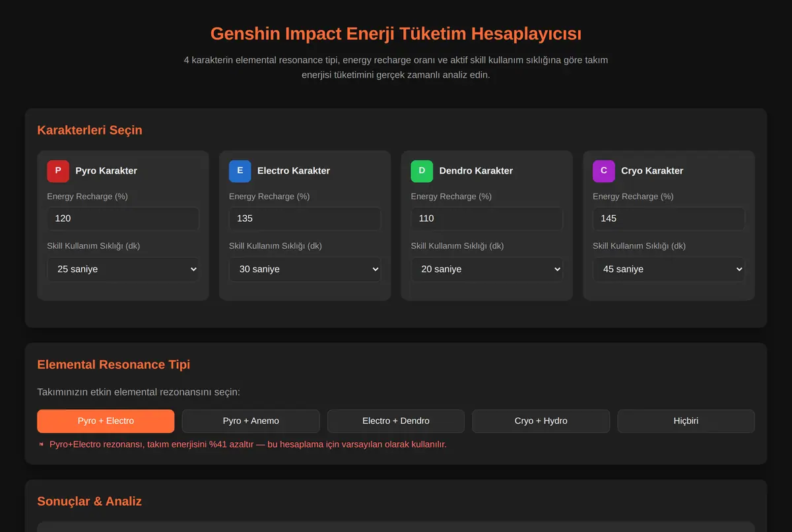This screenshot has width=792, height=532.
Task: Expand the Dendro skill frequency dropdown (20 saniye)
Action: click(x=487, y=269)
